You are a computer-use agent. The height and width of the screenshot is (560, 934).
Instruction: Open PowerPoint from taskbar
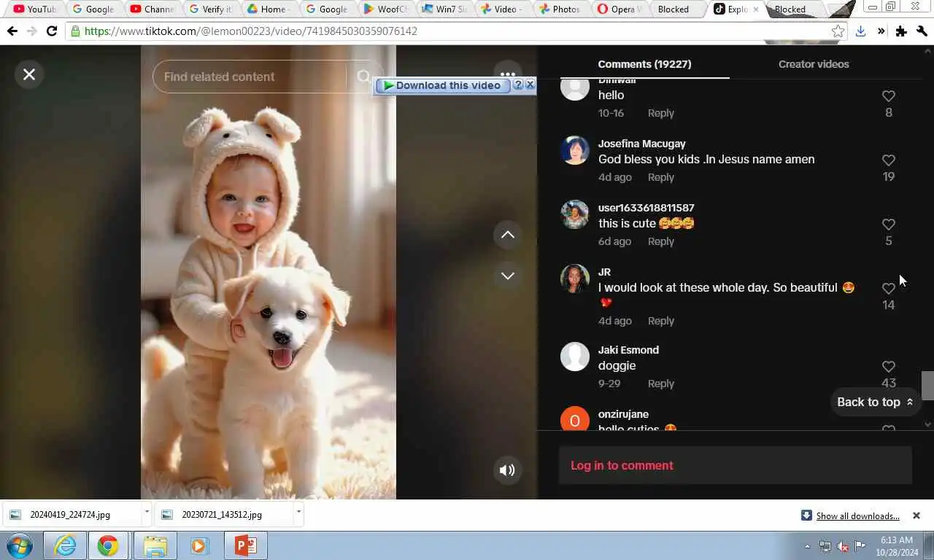pyautogui.click(x=245, y=545)
